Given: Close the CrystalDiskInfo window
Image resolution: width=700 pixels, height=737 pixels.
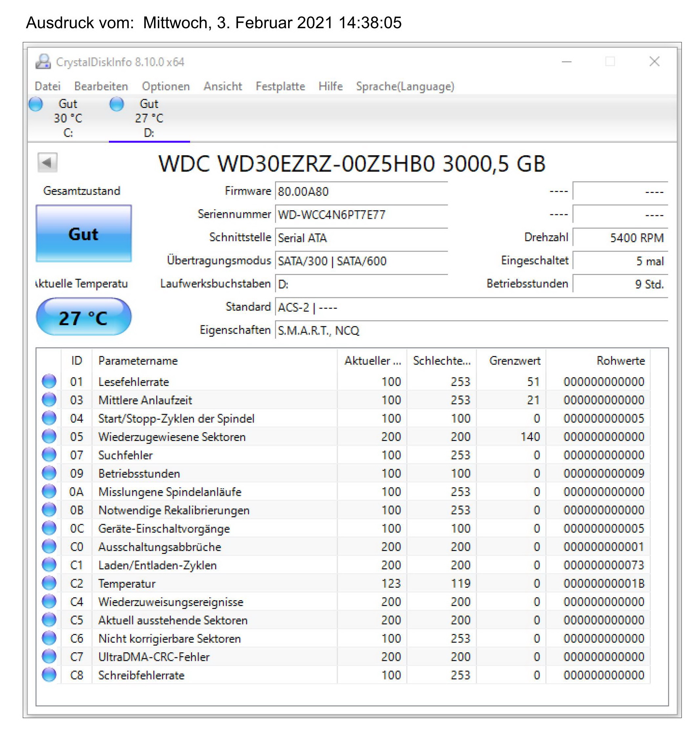Looking at the screenshot, I should [x=654, y=62].
